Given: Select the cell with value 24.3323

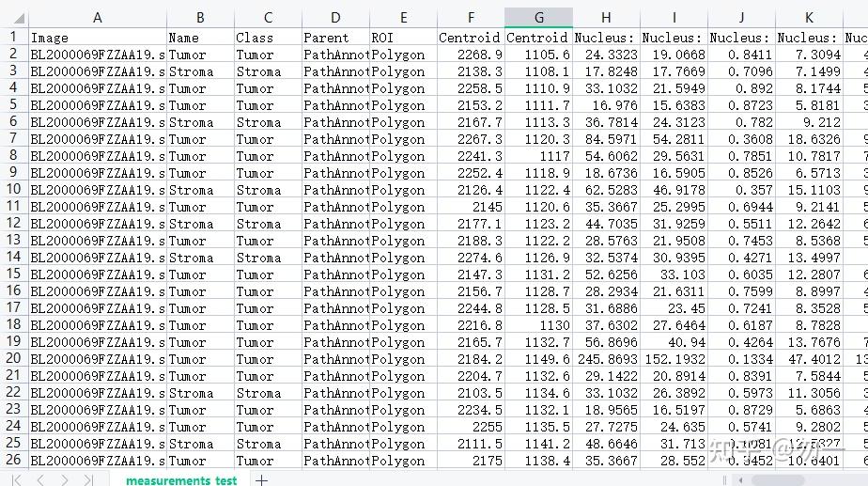Looking at the screenshot, I should pyautogui.click(x=606, y=55).
